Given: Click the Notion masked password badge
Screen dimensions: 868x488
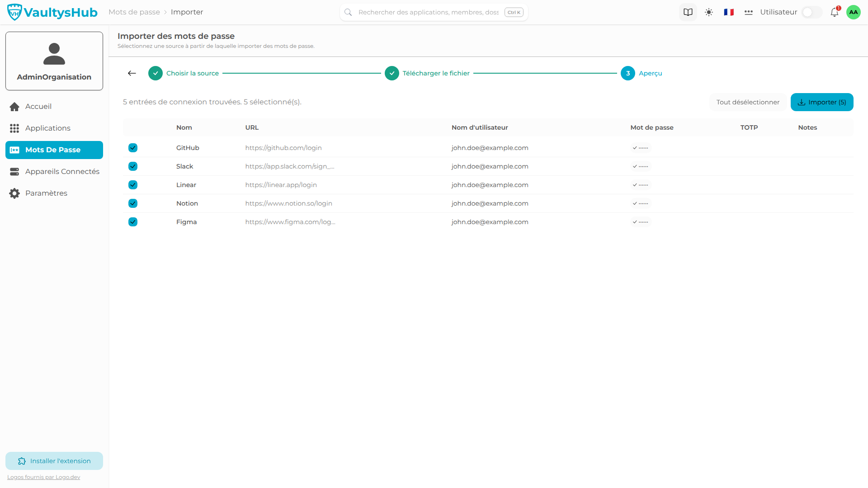Looking at the screenshot, I should [641, 203].
